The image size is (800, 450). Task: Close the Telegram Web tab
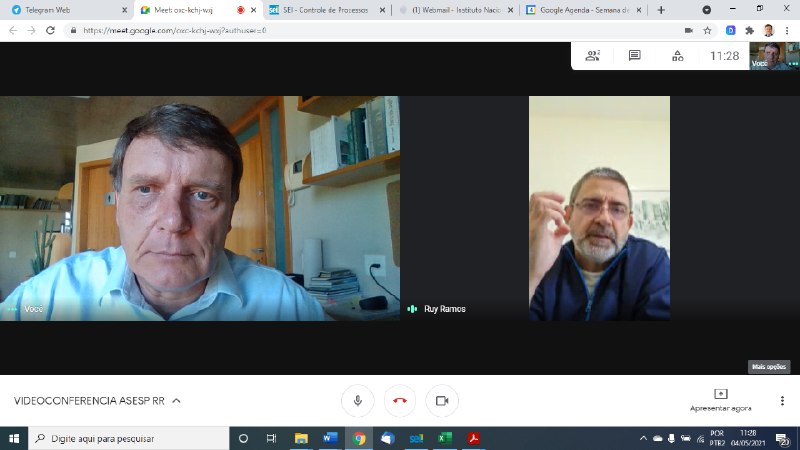[124, 10]
